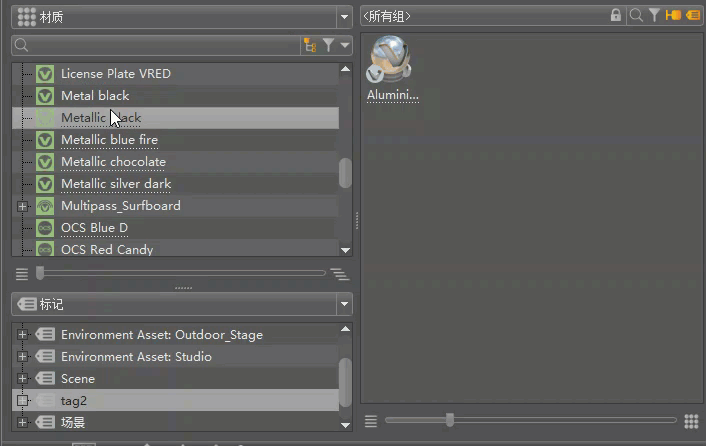Expand the Multipass_Surfboard tree node

22,206
